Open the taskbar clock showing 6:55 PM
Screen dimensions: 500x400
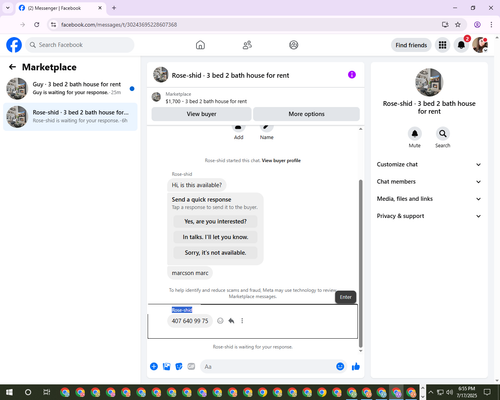coord(466,392)
